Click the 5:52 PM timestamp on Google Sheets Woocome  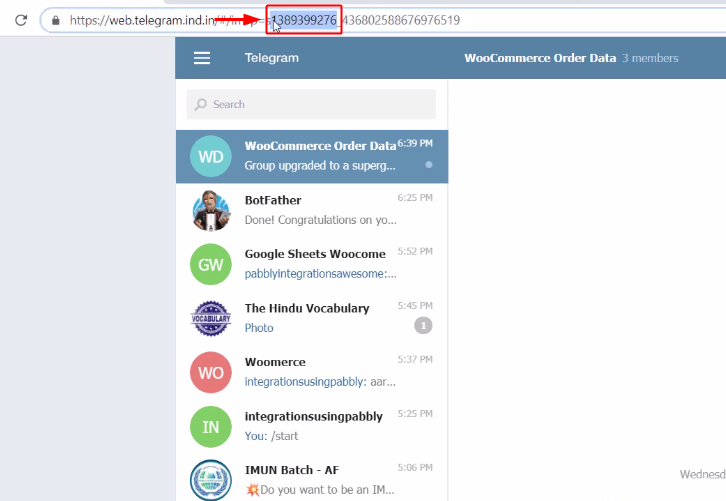point(415,251)
